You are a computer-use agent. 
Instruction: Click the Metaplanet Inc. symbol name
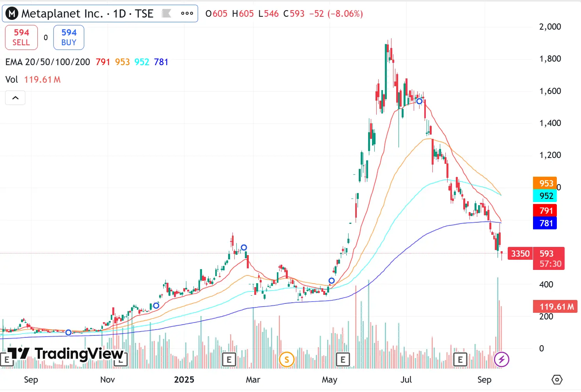tap(62, 14)
